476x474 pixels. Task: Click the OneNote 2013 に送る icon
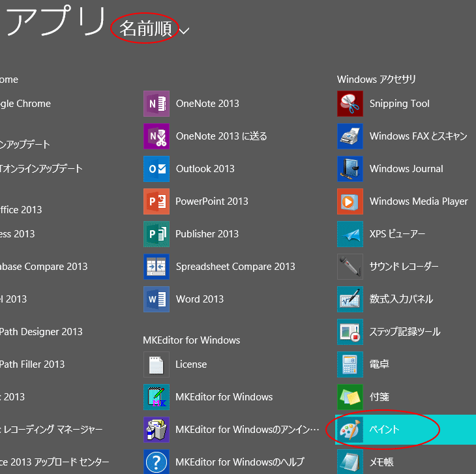pyautogui.click(x=156, y=136)
